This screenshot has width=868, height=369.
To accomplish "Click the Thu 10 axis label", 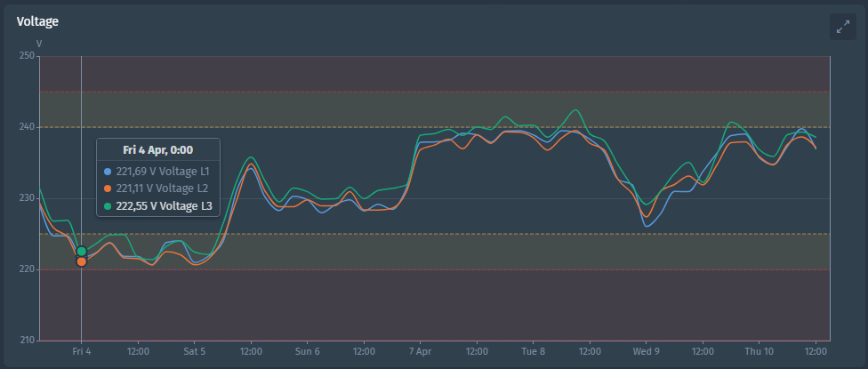I will click(759, 351).
